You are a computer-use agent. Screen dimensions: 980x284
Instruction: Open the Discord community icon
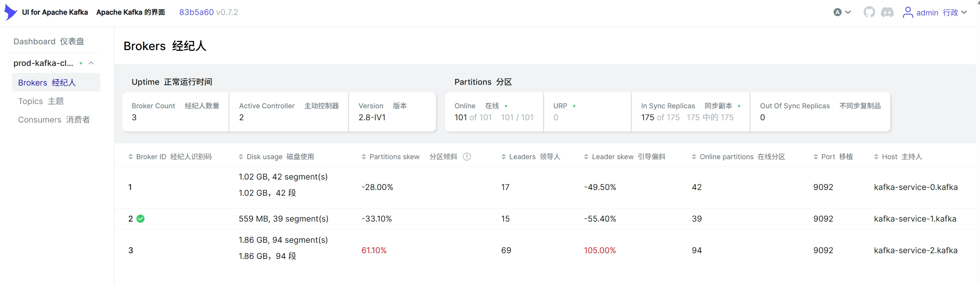887,12
